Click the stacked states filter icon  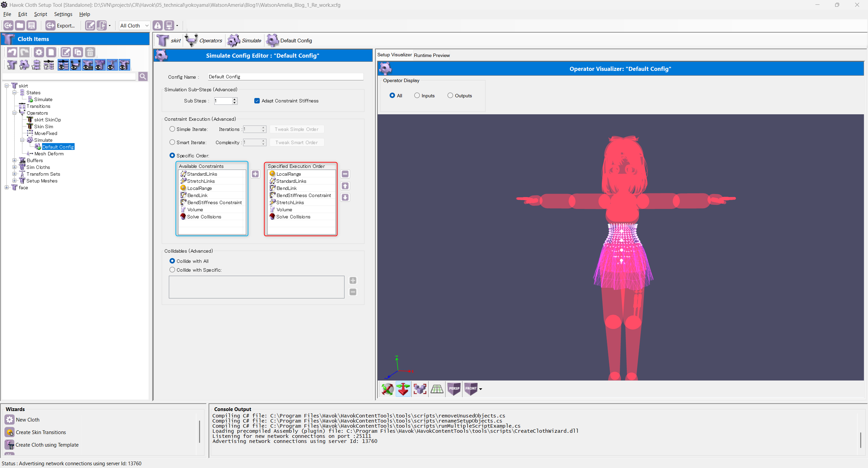[x=36, y=65]
